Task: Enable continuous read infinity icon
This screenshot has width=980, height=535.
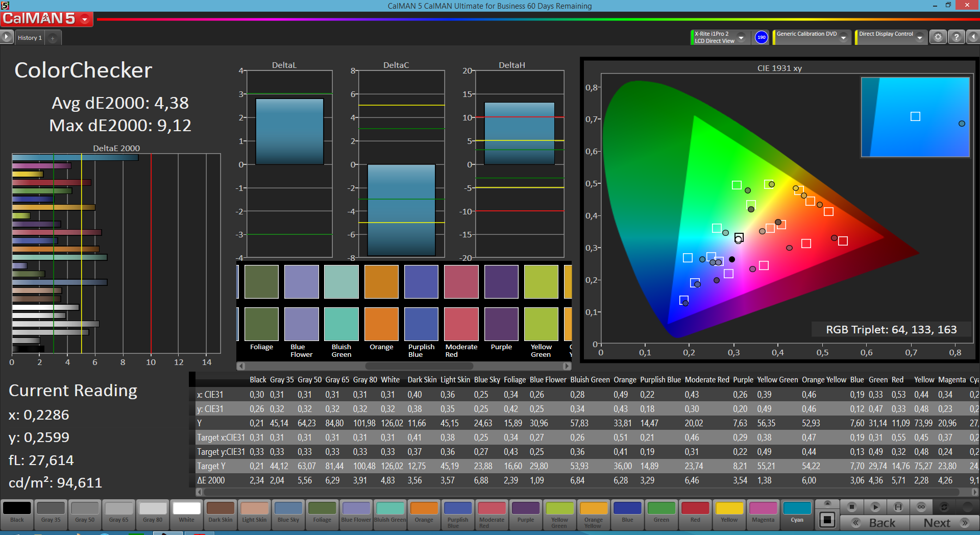Action: [x=921, y=507]
